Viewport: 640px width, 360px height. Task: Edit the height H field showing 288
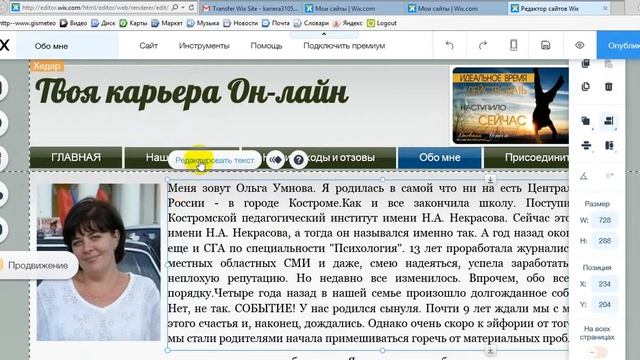coord(604,241)
